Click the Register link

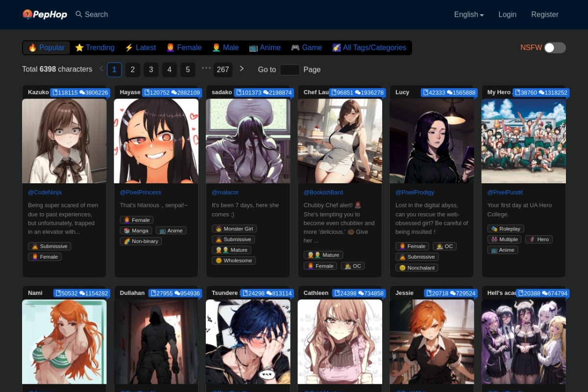(544, 15)
